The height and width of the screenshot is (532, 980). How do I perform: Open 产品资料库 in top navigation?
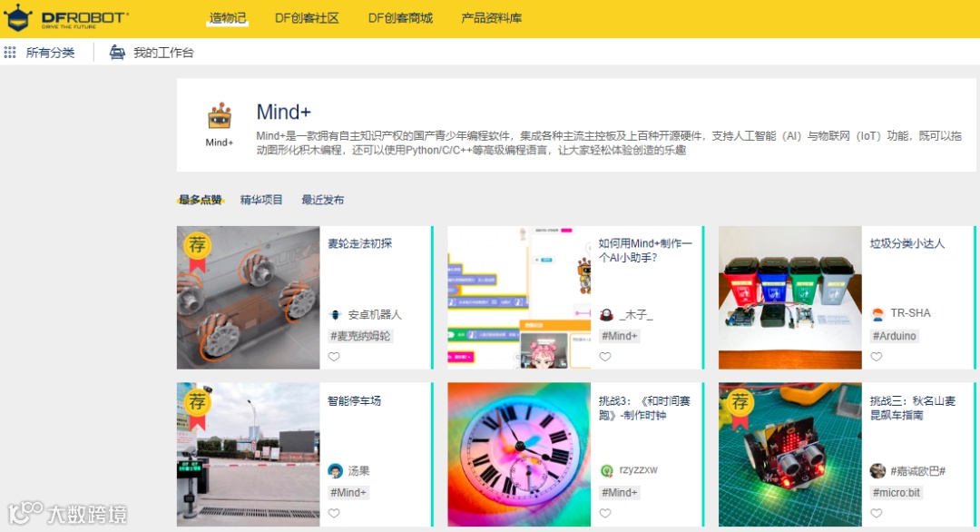pos(491,18)
